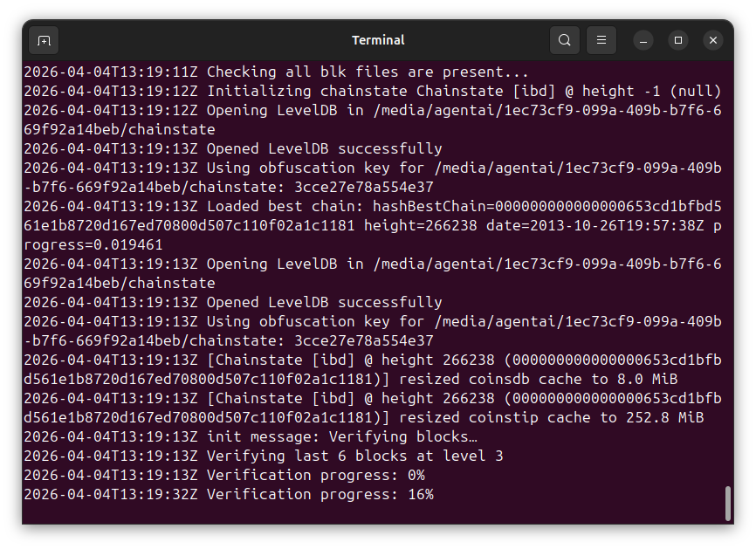Open the hamburger main menu
Image resolution: width=756 pixels, height=549 pixels.
(601, 40)
